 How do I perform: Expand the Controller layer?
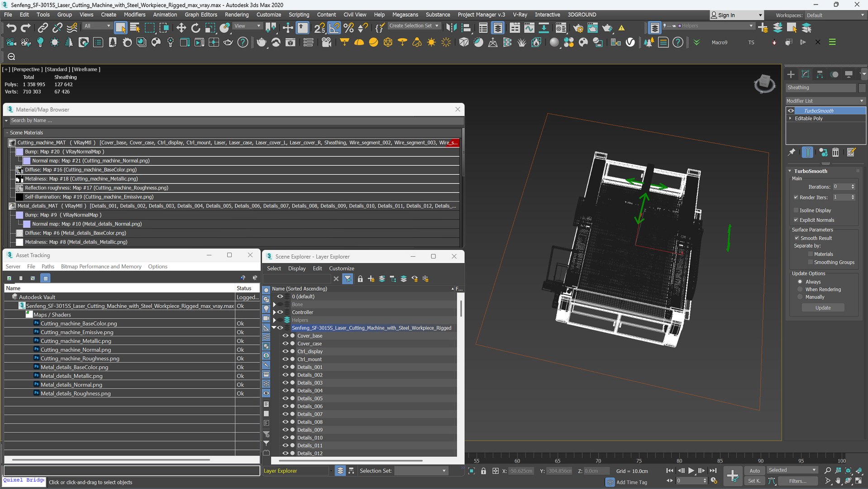click(x=274, y=312)
